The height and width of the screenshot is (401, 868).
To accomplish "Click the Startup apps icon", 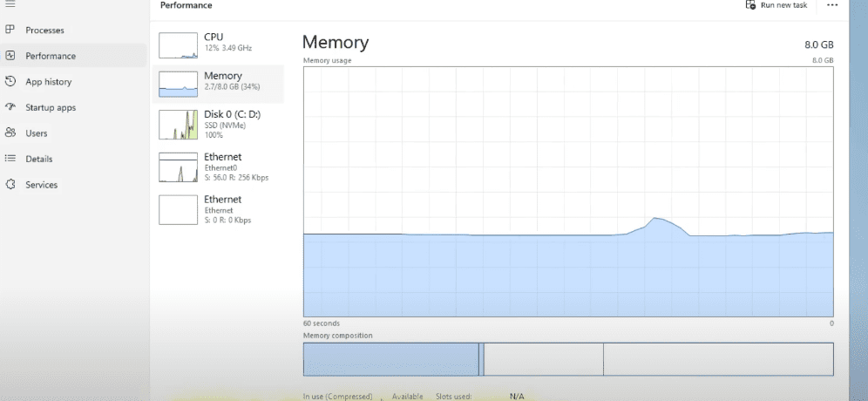I will click(x=10, y=107).
